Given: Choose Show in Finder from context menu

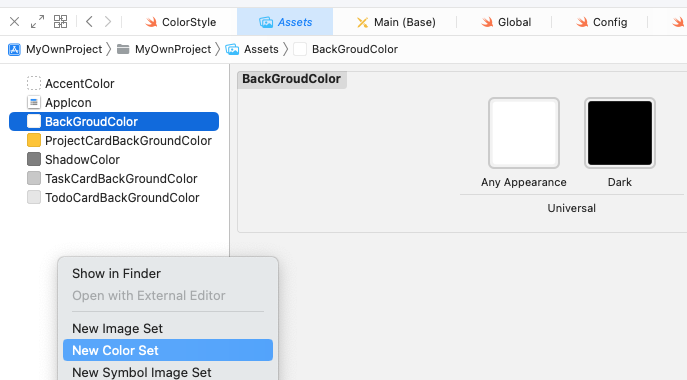Looking at the screenshot, I should (x=168, y=273).
